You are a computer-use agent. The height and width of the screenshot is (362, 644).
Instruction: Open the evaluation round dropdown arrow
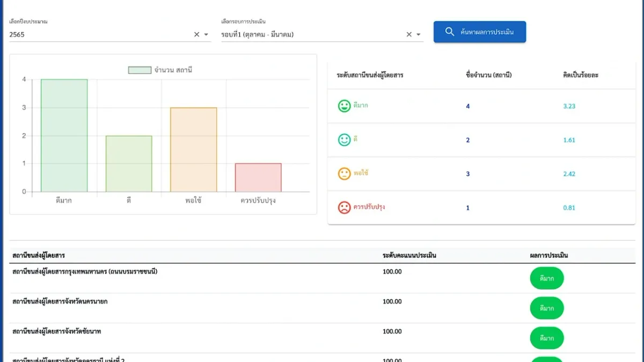click(x=419, y=35)
